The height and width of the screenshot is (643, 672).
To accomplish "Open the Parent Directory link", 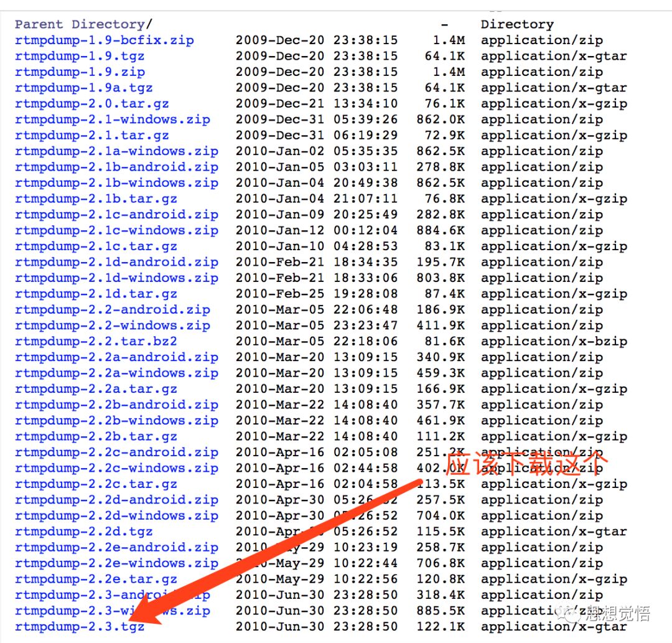I will [81, 24].
